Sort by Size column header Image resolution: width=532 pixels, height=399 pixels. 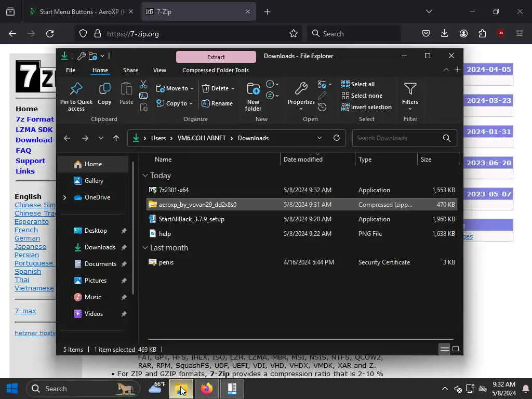pyautogui.click(x=437, y=159)
